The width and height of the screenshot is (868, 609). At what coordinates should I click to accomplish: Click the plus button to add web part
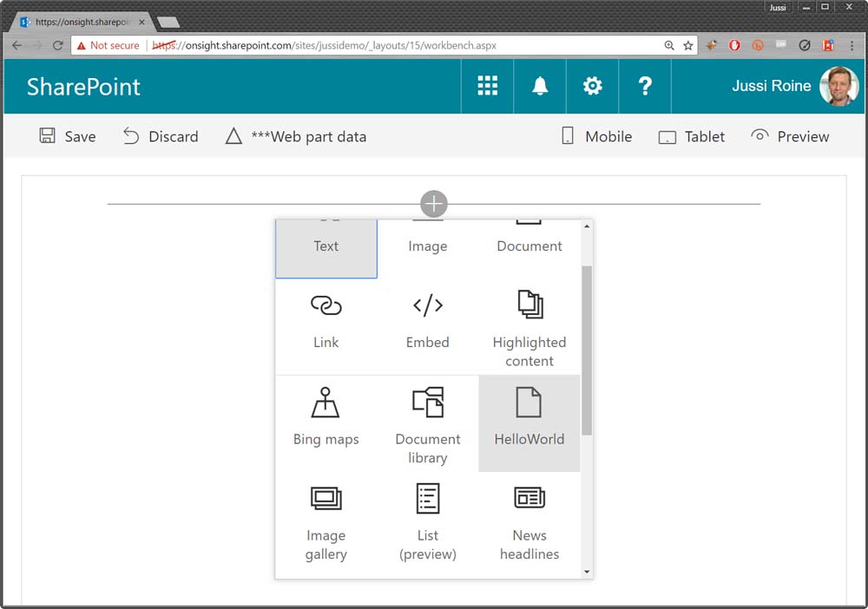coord(434,205)
